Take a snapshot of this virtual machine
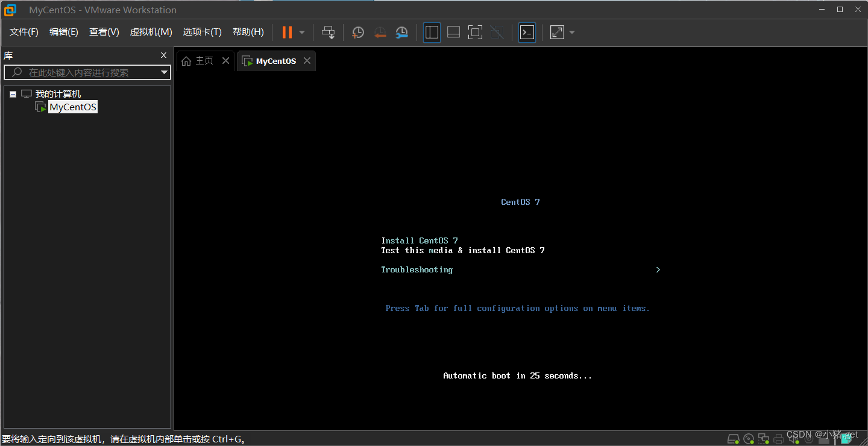Viewport: 868px width, 446px height. coord(358,33)
